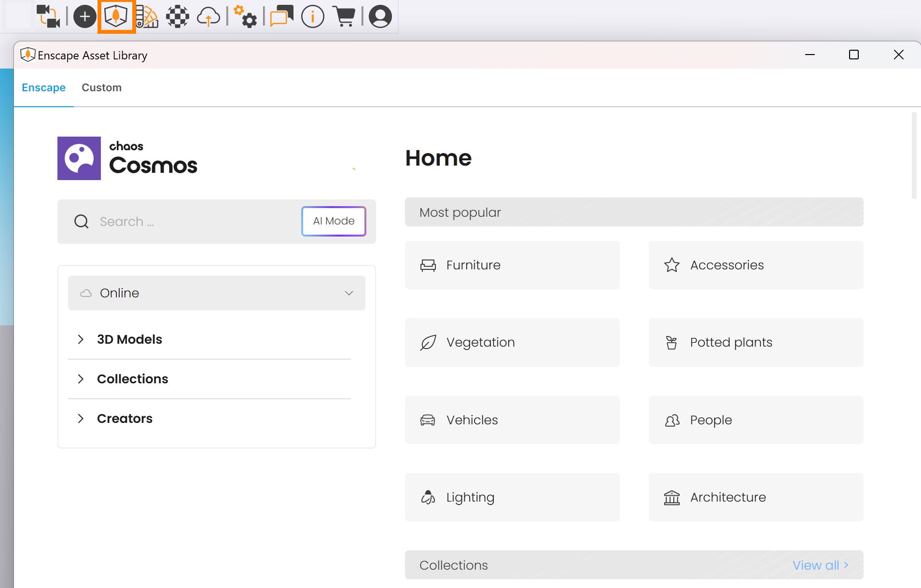The height and width of the screenshot is (588, 921).
Task: Open settings with the gears icon
Action: pyautogui.click(x=245, y=16)
